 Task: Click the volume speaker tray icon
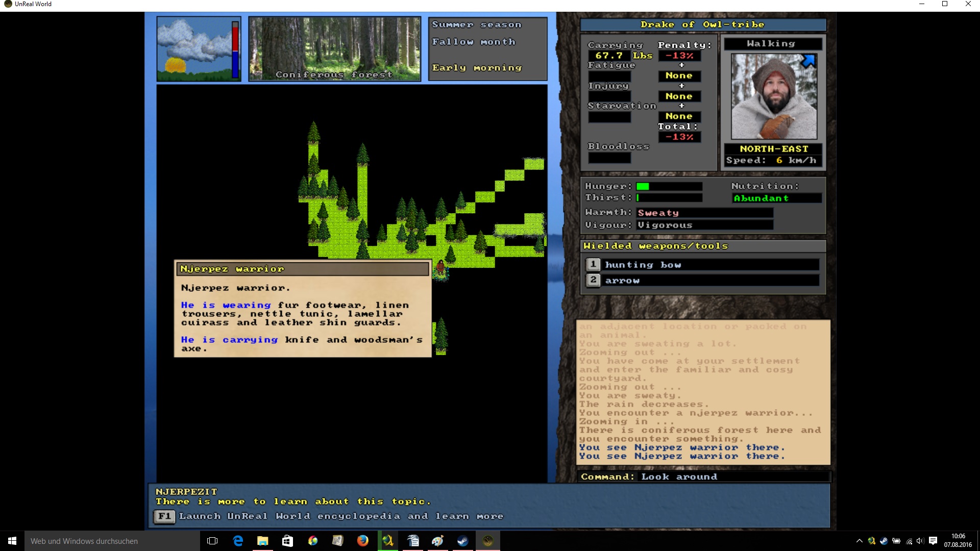(x=920, y=541)
